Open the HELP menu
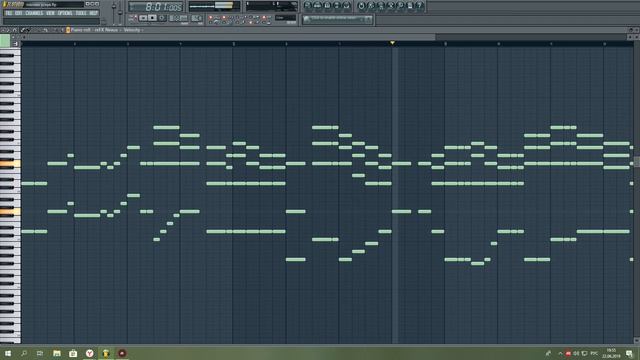This screenshot has height=360, width=640. point(93,13)
